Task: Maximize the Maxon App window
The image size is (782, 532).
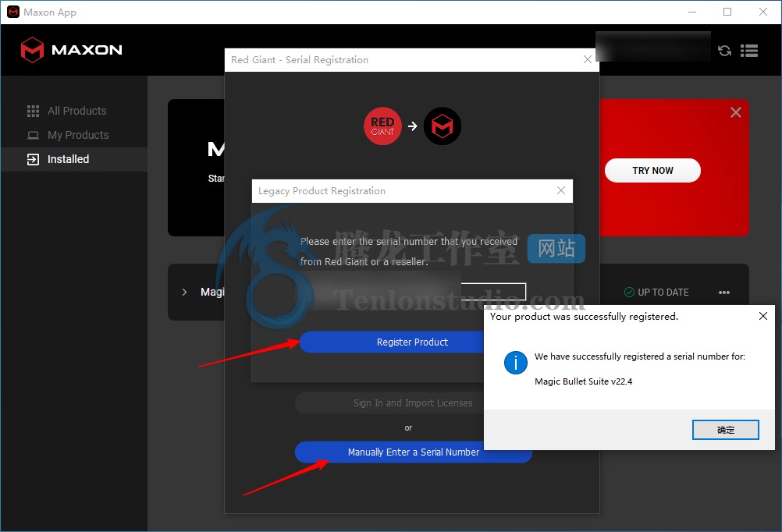Action: 727,12
